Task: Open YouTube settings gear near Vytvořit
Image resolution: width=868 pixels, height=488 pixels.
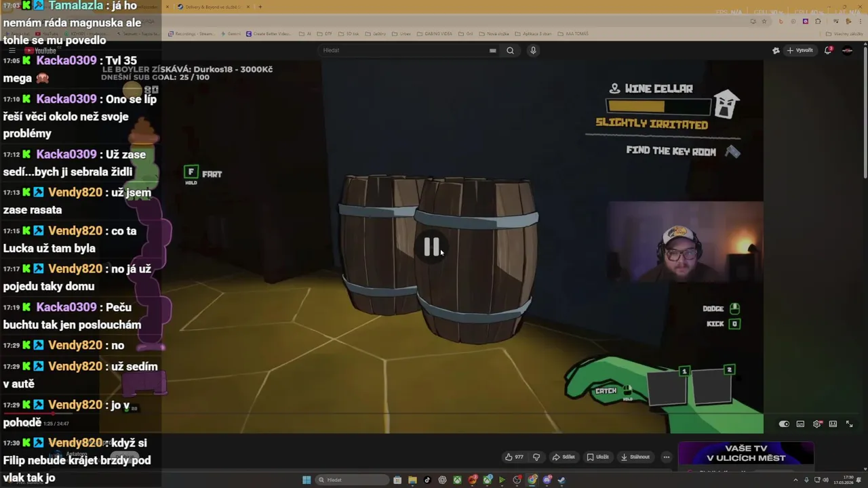Action: tap(776, 50)
